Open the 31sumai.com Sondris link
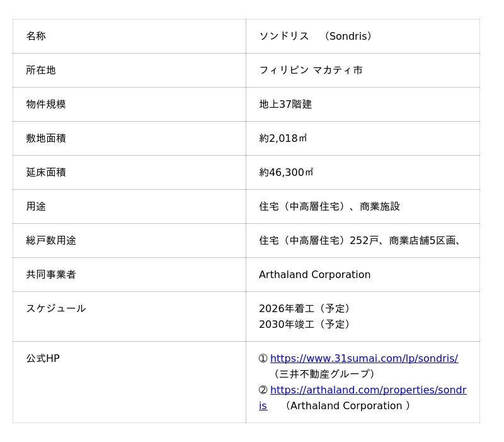Viewport: 504px width, 442px height. pyautogui.click(x=364, y=359)
